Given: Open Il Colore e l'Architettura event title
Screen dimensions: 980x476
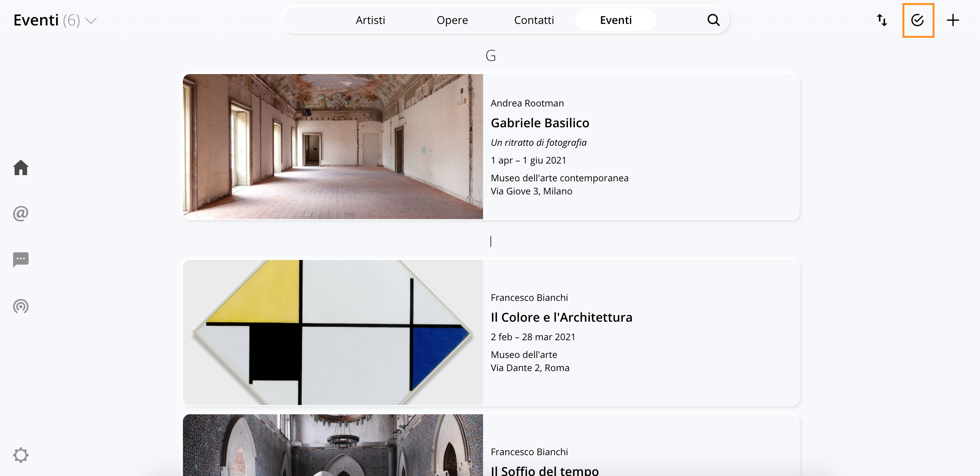Looking at the screenshot, I should tap(561, 317).
